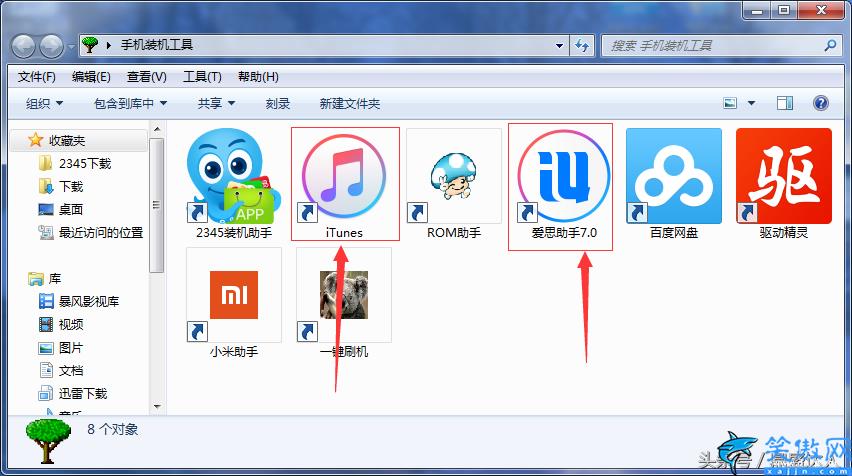Click the 视频 film icon in sidebar
This screenshot has width=852, height=476.
(x=46, y=324)
